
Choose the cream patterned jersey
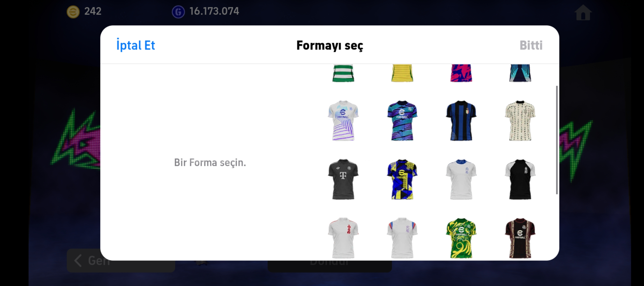(520, 120)
